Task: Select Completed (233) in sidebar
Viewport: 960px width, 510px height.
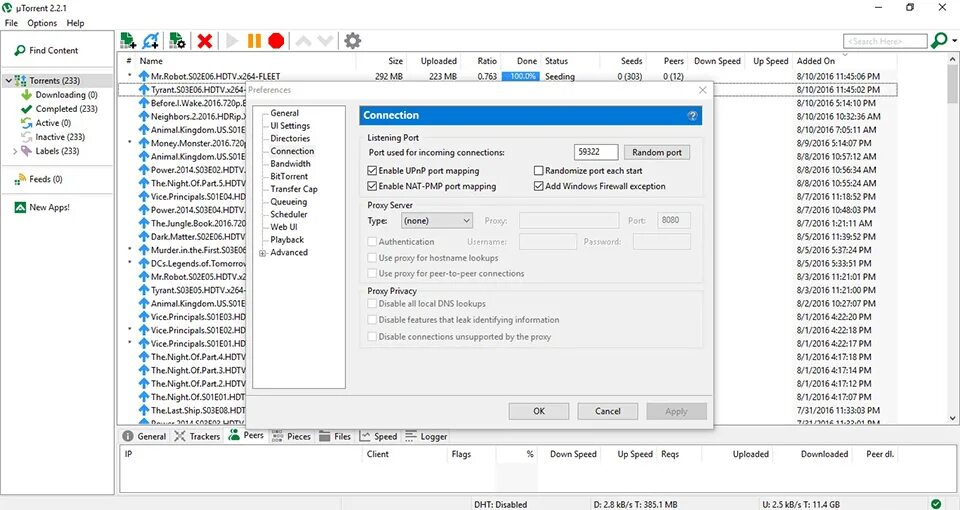Action: [x=59, y=109]
